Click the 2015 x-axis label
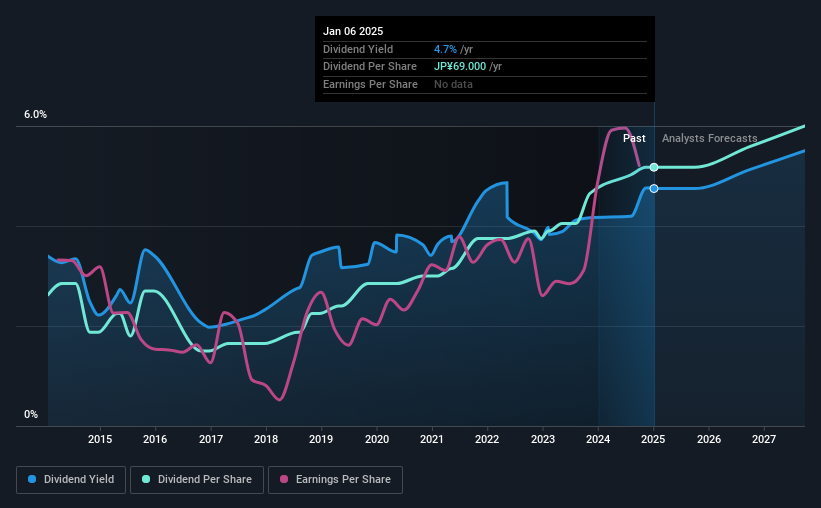 100,439
